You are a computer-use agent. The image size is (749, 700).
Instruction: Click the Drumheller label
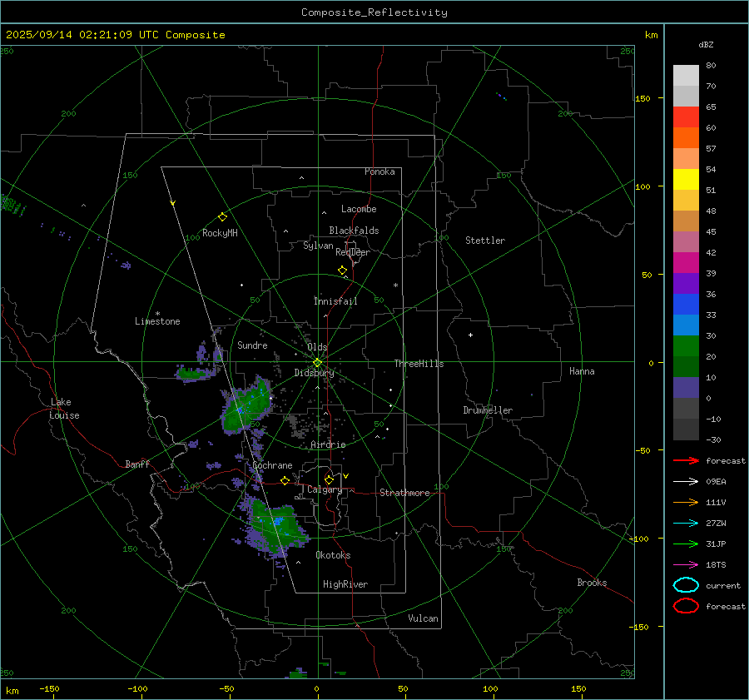coord(488,410)
